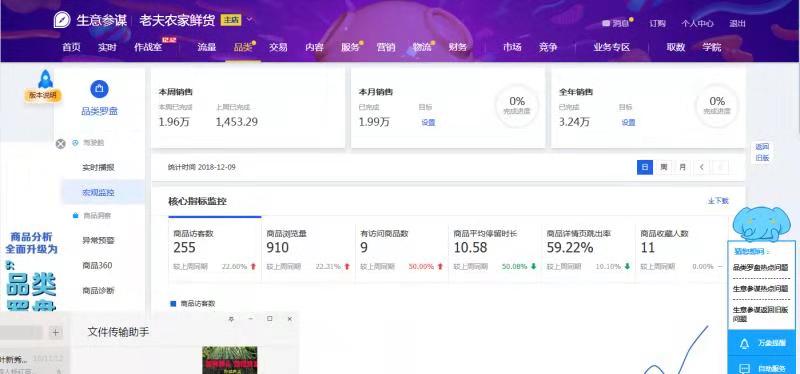
Task: Select the 日 date granularity toggle
Action: click(645, 167)
